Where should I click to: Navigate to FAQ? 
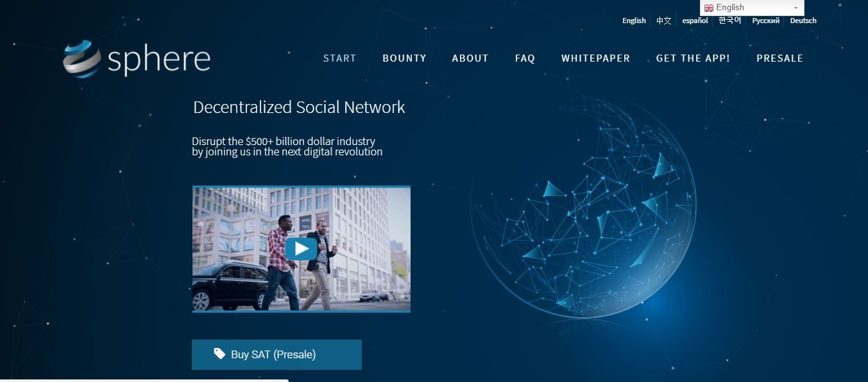click(525, 58)
